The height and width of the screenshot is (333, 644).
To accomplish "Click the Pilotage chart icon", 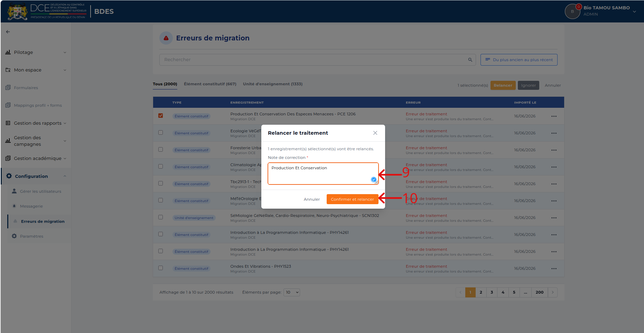I will pos(8,52).
